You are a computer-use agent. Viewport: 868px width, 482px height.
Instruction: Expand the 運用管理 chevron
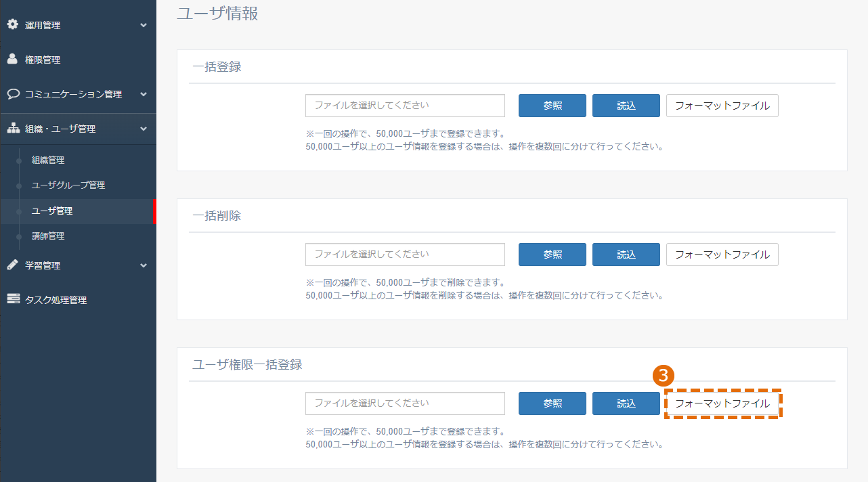[143, 25]
